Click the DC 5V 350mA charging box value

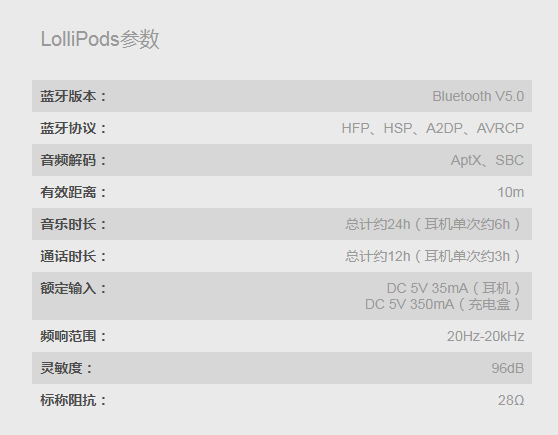(x=444, y=304)
